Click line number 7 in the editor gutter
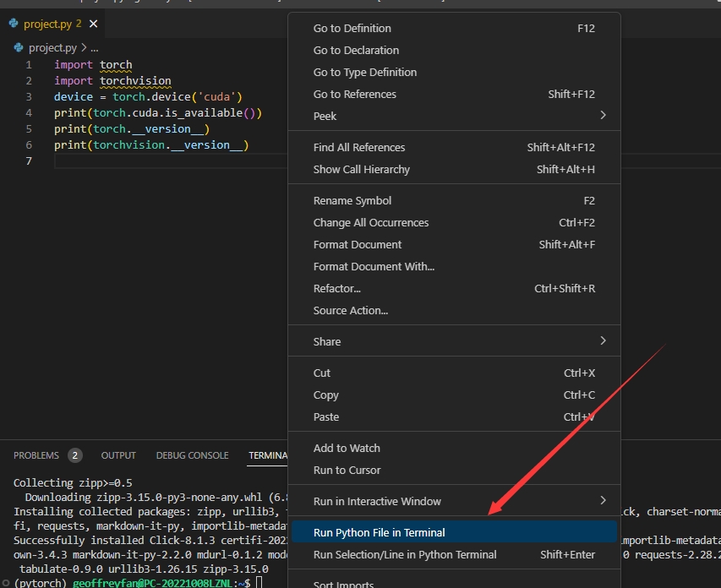 click(29, 161)
